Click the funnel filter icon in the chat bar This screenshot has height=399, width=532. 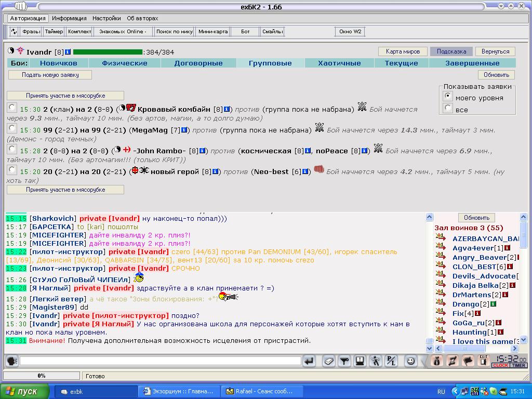click(x=344, y=361)
